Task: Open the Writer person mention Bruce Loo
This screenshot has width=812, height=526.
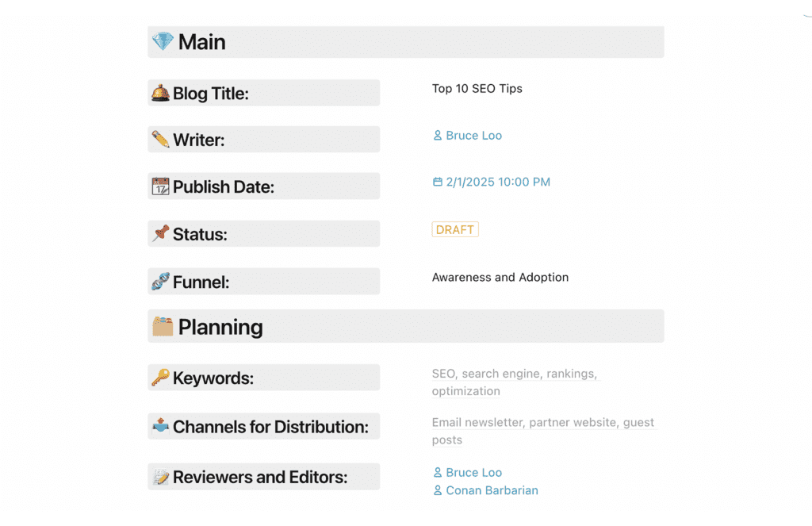Action: 473,135
